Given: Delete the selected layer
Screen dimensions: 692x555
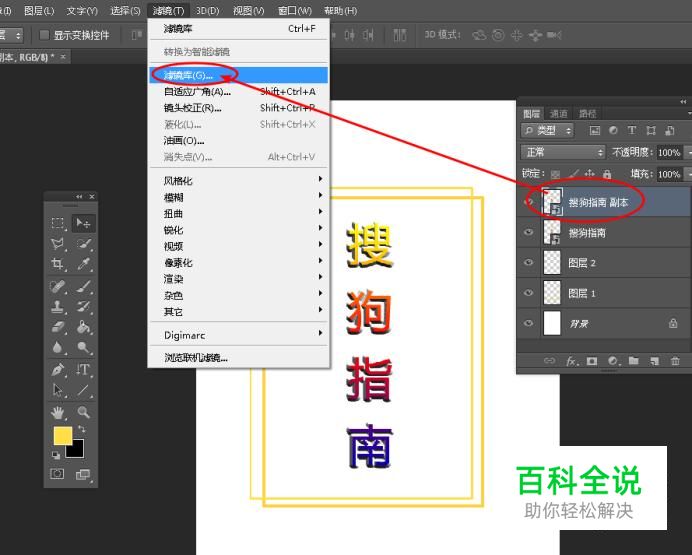Looking at the screenshot, I should [675, 361].
